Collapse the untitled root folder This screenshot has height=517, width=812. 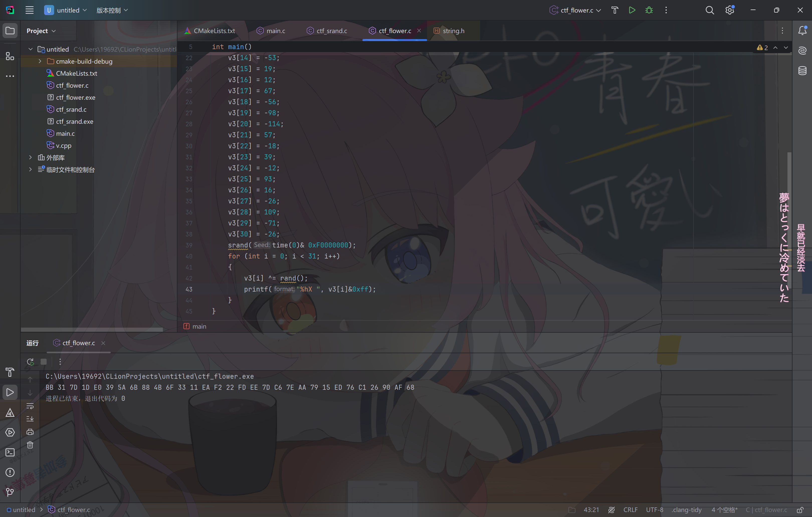click(30, 49)
